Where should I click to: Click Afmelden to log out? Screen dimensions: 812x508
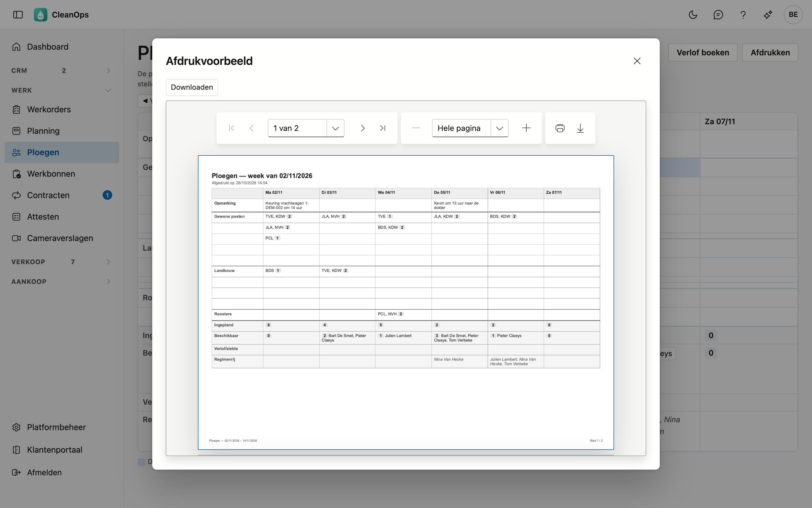[62, 472]
